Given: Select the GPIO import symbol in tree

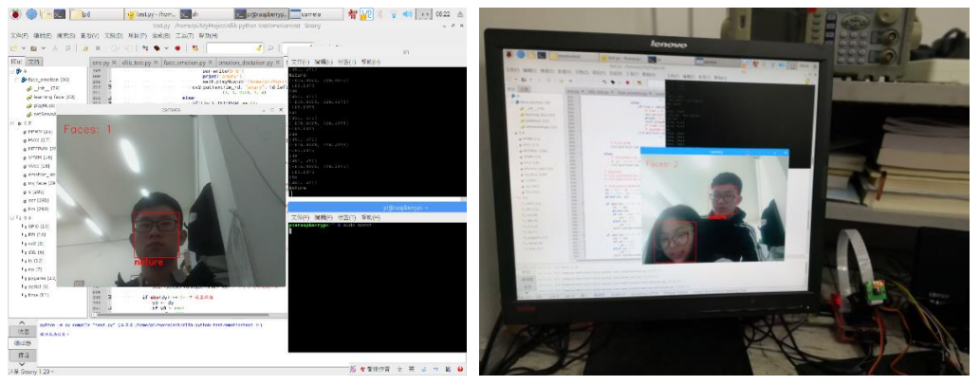Looking at the screenshot, I should pos(38,225).
